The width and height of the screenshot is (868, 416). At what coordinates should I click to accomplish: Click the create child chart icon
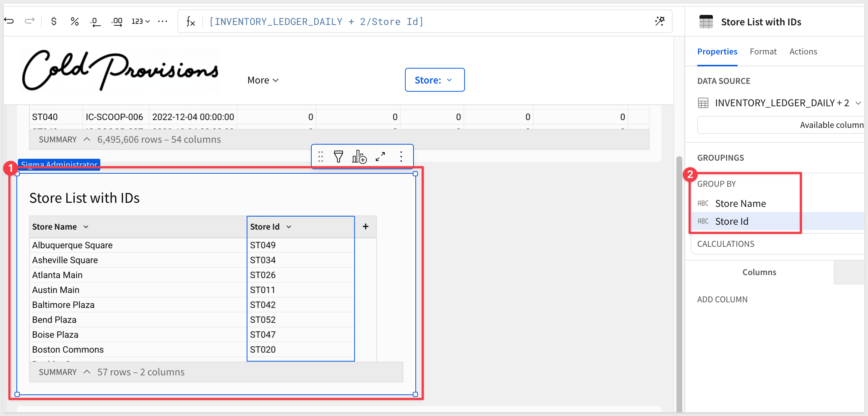tap(359, 157)
